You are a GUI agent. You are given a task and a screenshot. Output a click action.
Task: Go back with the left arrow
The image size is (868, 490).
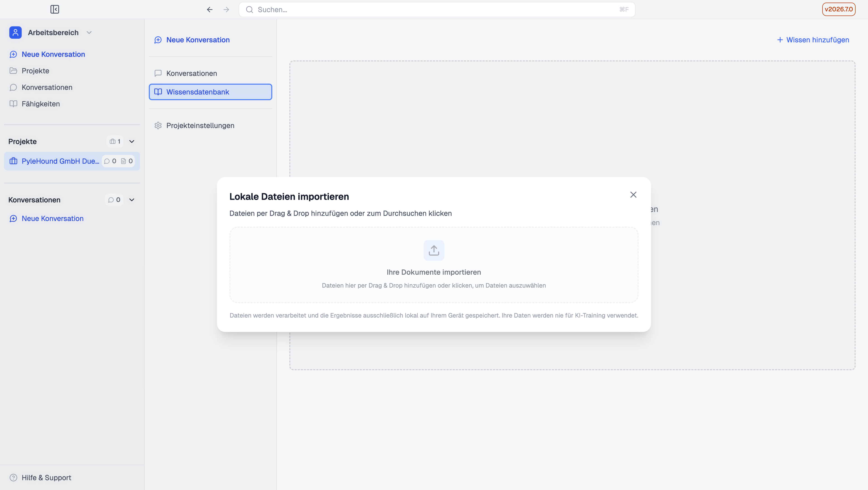[210, 9]
